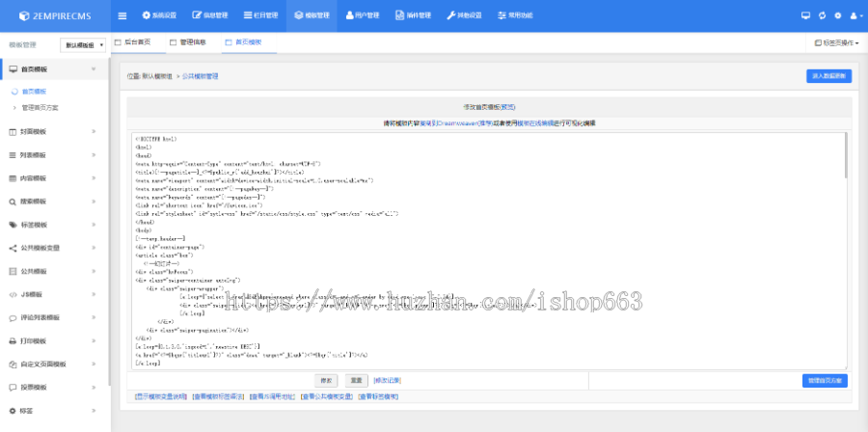The height and width of the screenshot is (432, 868).
Task: Open the 预览 preview link
Action: 508,107
